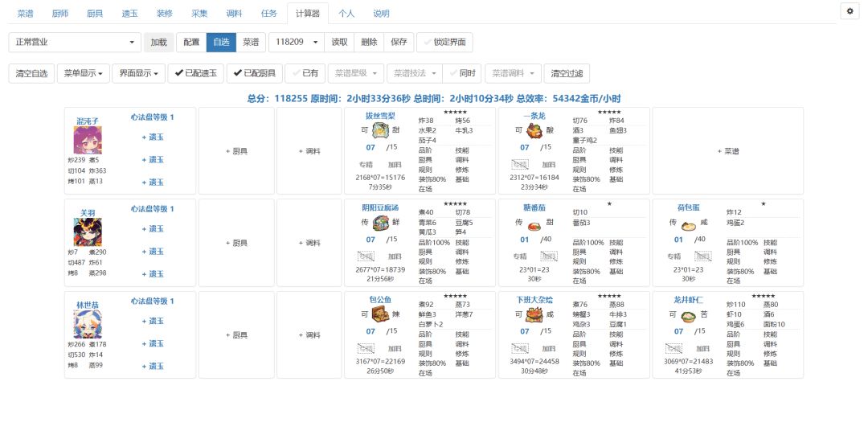Click 混沌子 chef avatar portrait

pos(88,140)
